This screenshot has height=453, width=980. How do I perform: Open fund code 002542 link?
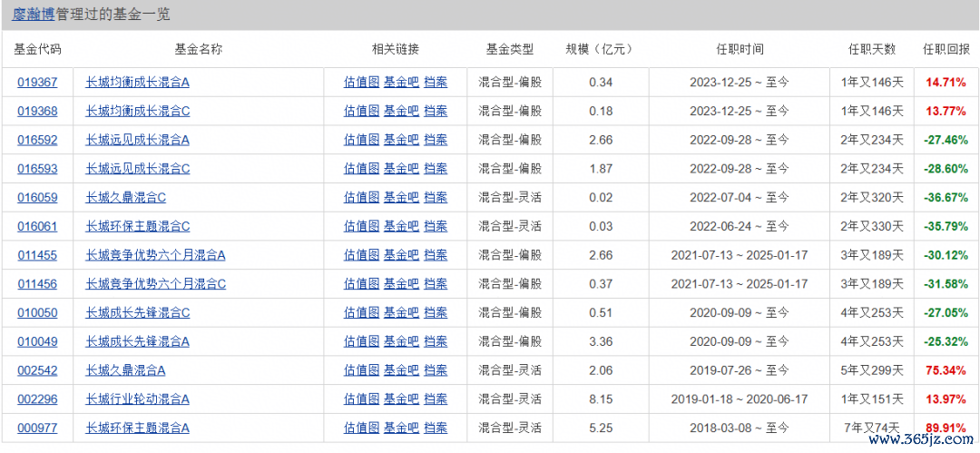pos(37,369)
